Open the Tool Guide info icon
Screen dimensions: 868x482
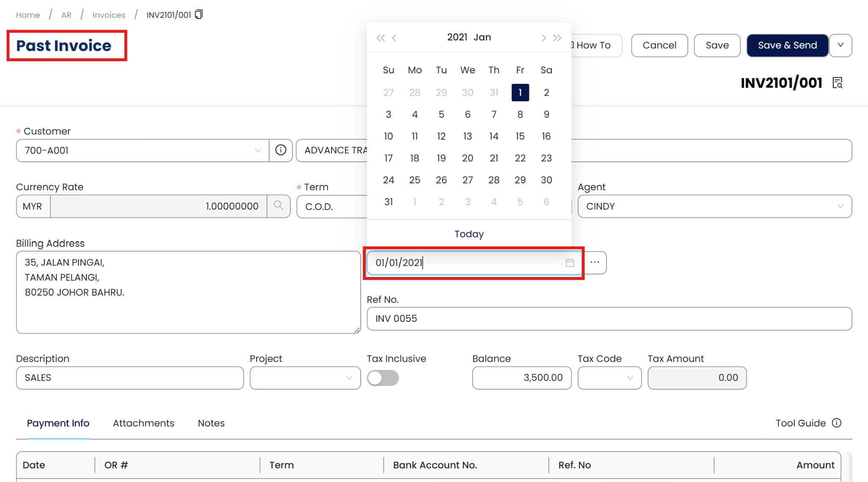pos(837,423)
